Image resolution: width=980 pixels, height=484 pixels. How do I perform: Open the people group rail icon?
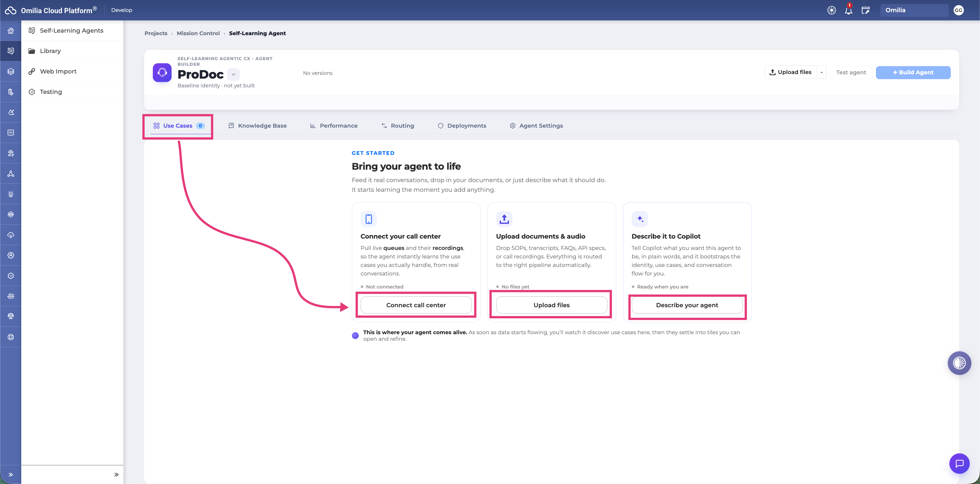coord(11,214)
